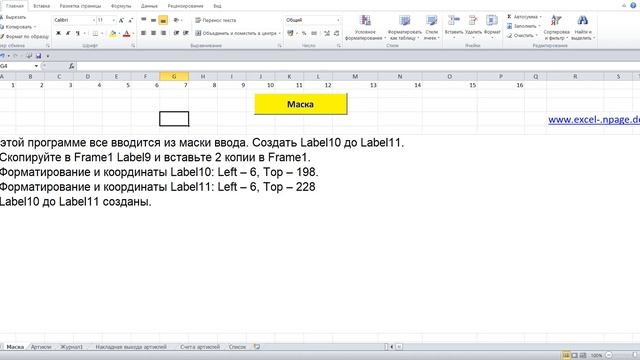Open the Вставка ribbon tab
This screenshot has height=360, width=640.
click(41, 6)
